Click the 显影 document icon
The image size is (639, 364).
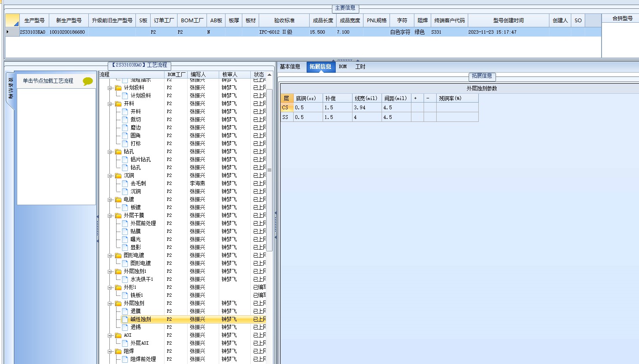point(125,248)
